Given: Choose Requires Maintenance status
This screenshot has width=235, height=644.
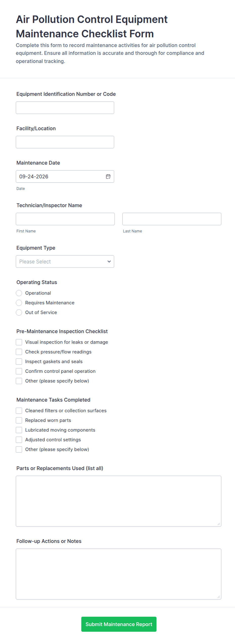Looking at the screenshot, I should 19,303.
